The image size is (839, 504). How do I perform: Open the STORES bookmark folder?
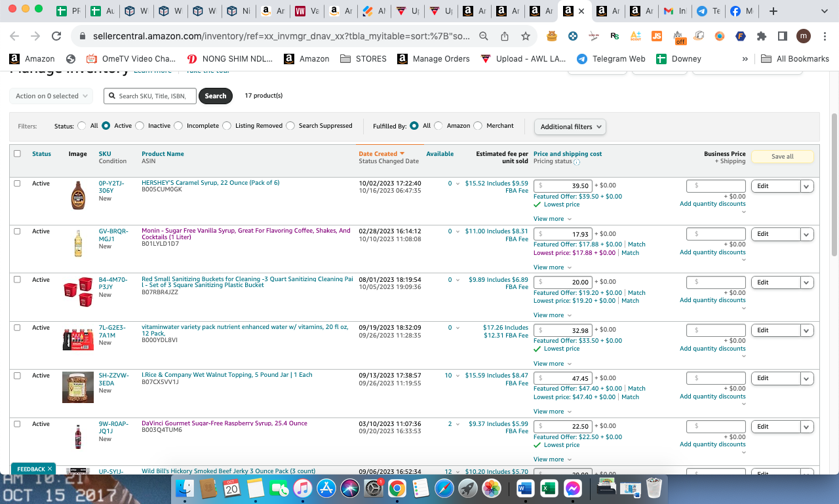pyautogui.click(x=364, y=59)
